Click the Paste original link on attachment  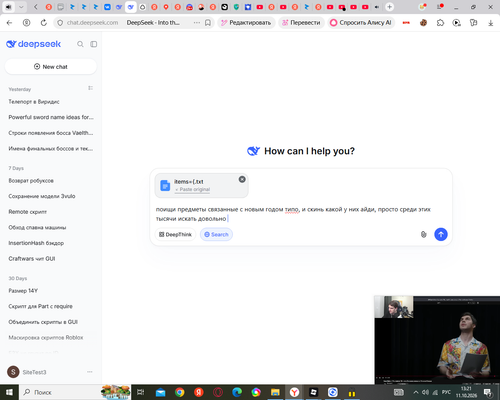pyautogui.click(x=193, y=189)
